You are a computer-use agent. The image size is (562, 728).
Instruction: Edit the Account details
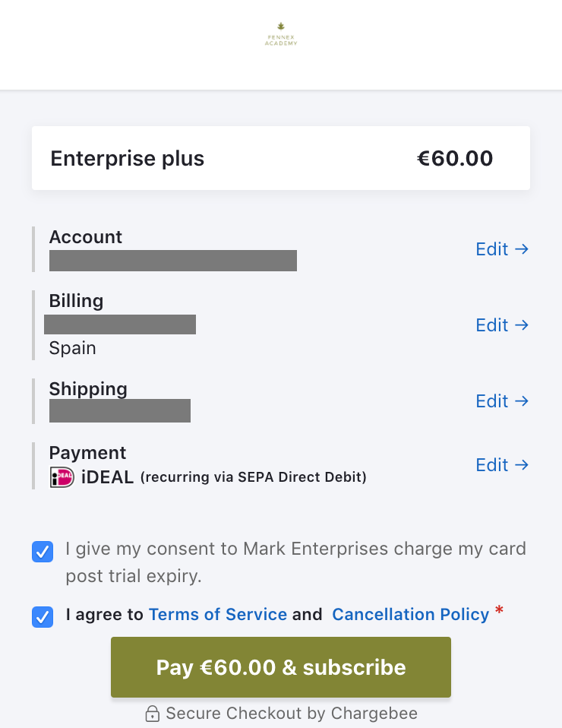pos(501,249)
